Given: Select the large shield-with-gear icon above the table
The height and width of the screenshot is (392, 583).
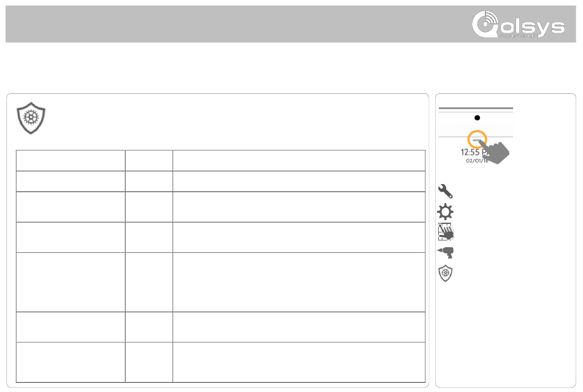Looking at the screenshot, I should [31, 118].
